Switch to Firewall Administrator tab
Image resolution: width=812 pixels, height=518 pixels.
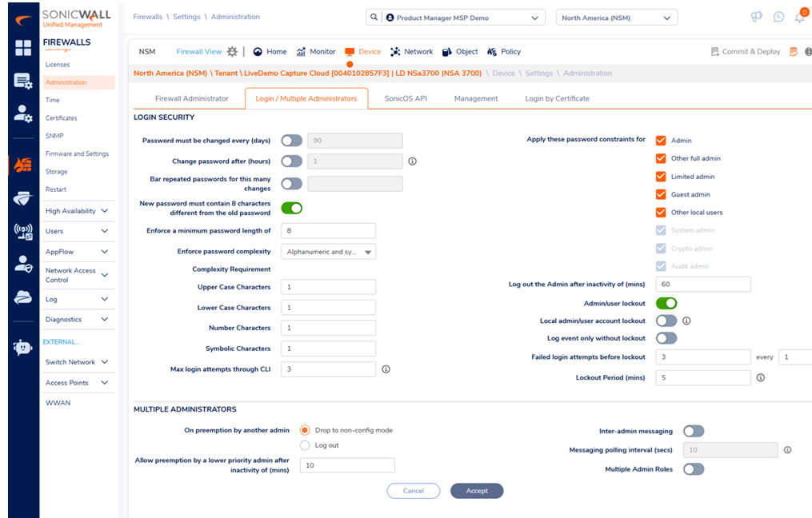(192, 98)
